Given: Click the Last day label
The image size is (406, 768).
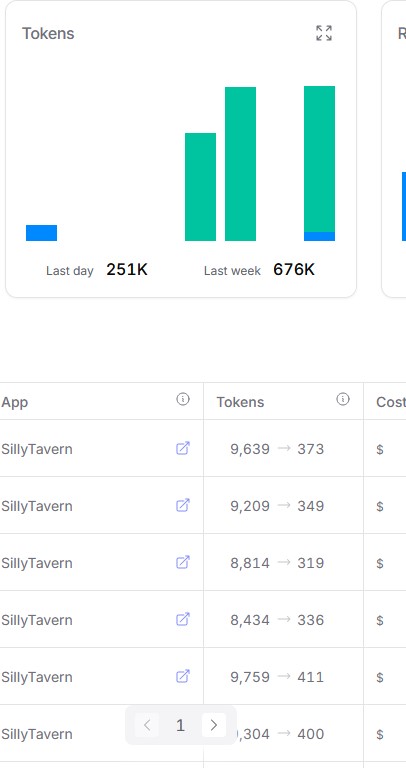Looking at the screenshot, I should 70,271.
